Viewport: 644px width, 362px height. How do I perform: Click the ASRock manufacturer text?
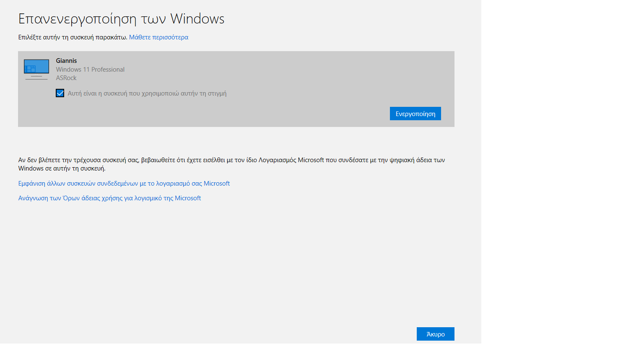coord(66,78)
